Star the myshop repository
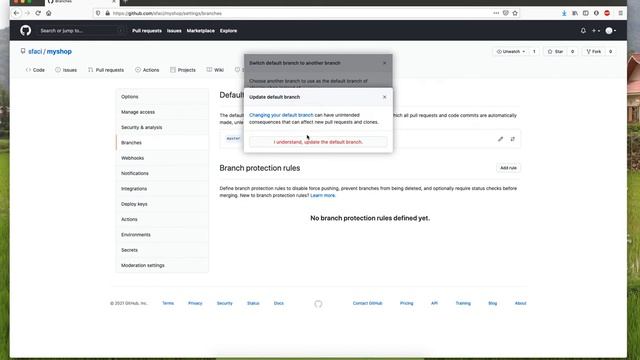This screenshot has width=640, height=360. 555,52
